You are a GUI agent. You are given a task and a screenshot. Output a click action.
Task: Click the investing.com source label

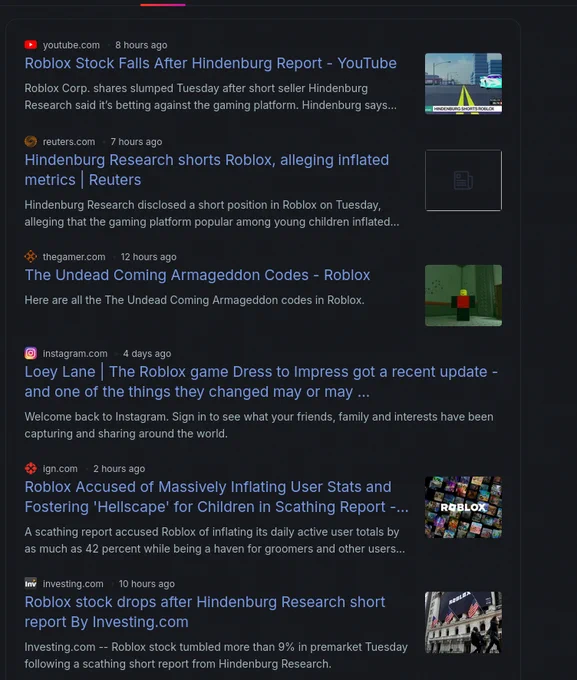pyautogui.click(x=73, y=584)
